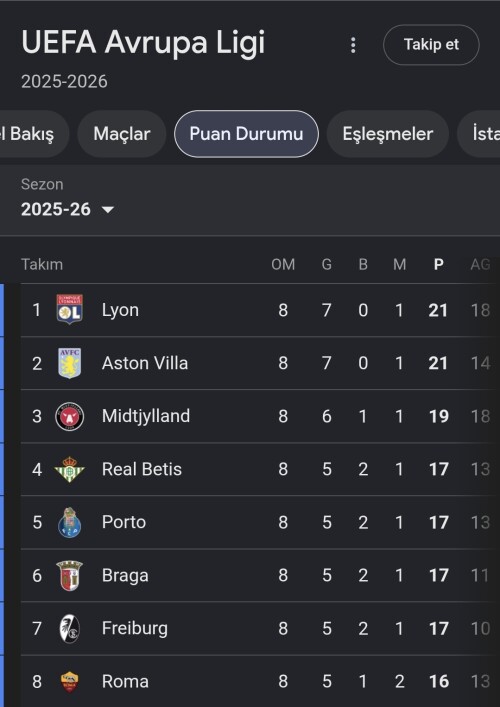Click the Aston Villa club crest
500x707 pixels.
pyautogui.click(x=69, y=363)
